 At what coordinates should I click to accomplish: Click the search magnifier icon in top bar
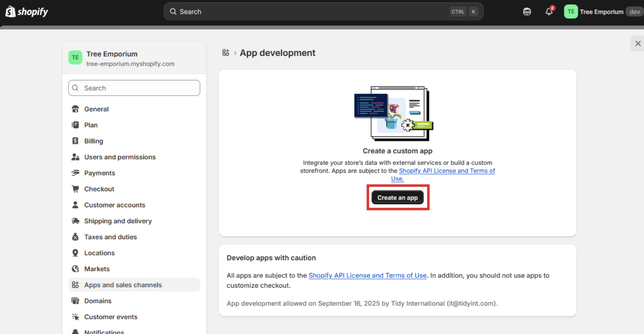[x=173, y=11]
